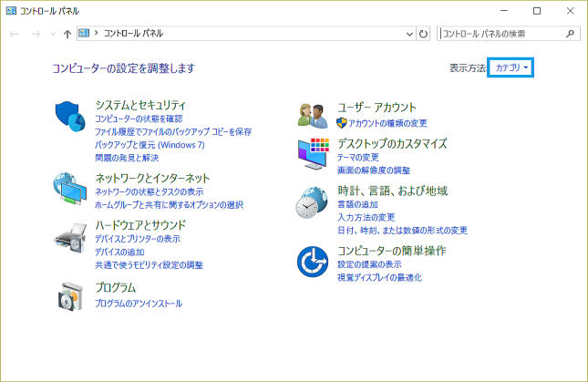
Task: Click the Ease of Access blue icon
Action: pyautogui.click(x=313, y=262)
